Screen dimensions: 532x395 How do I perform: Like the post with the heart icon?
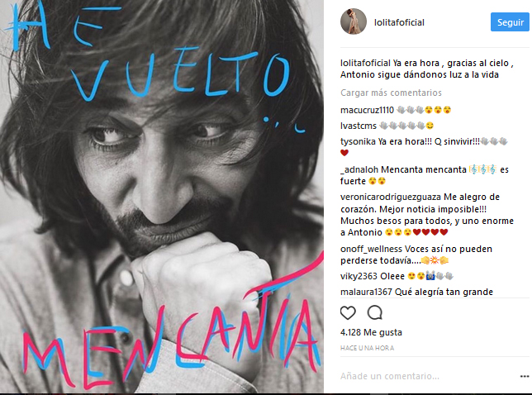[x=348, y=313]
